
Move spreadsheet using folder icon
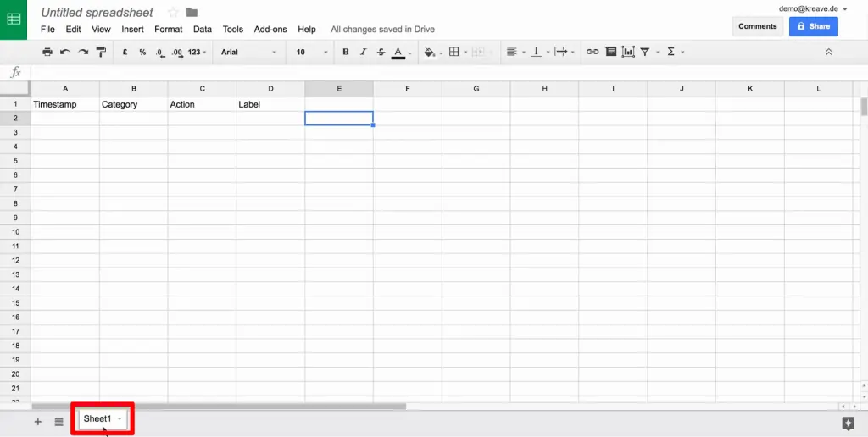pyautogui.click(x=192, y=12)
